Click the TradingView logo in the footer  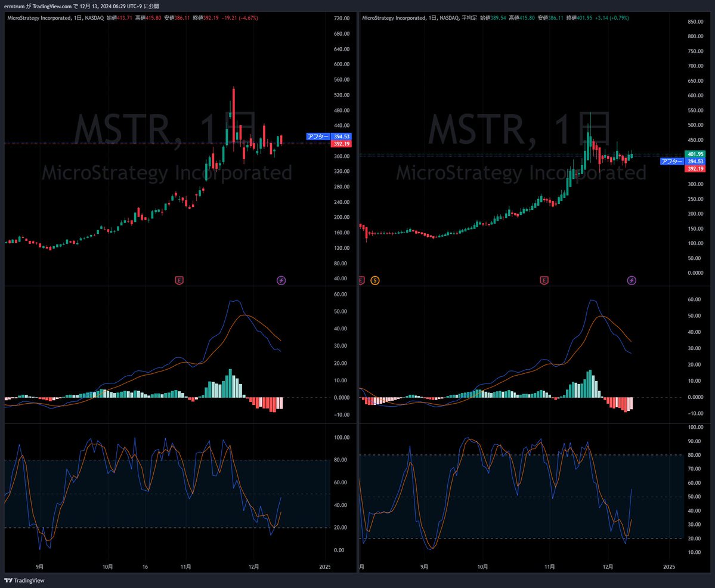[x=24, y=580]
